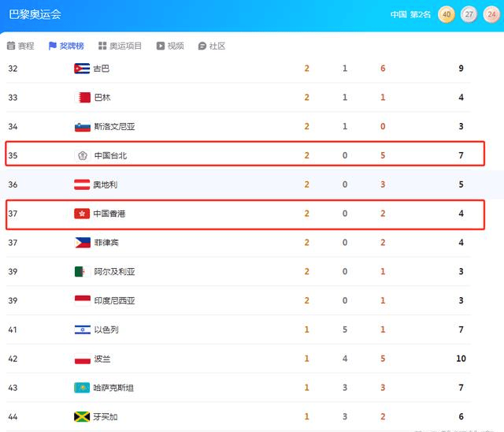Click the silver medal 27 badge
Image resolution: width=504 pixels, height=432 pixels.
[469, 14]
